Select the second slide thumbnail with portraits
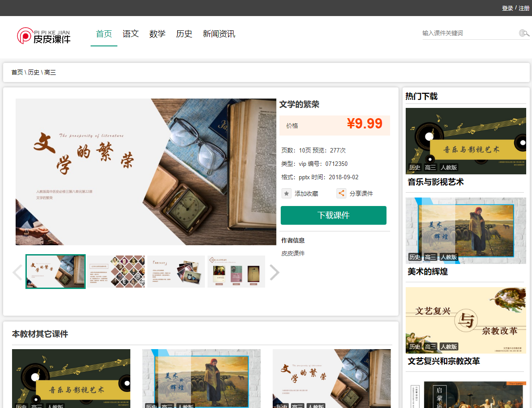The height and width of the screenshot is (408, 532). coord(116,272)
